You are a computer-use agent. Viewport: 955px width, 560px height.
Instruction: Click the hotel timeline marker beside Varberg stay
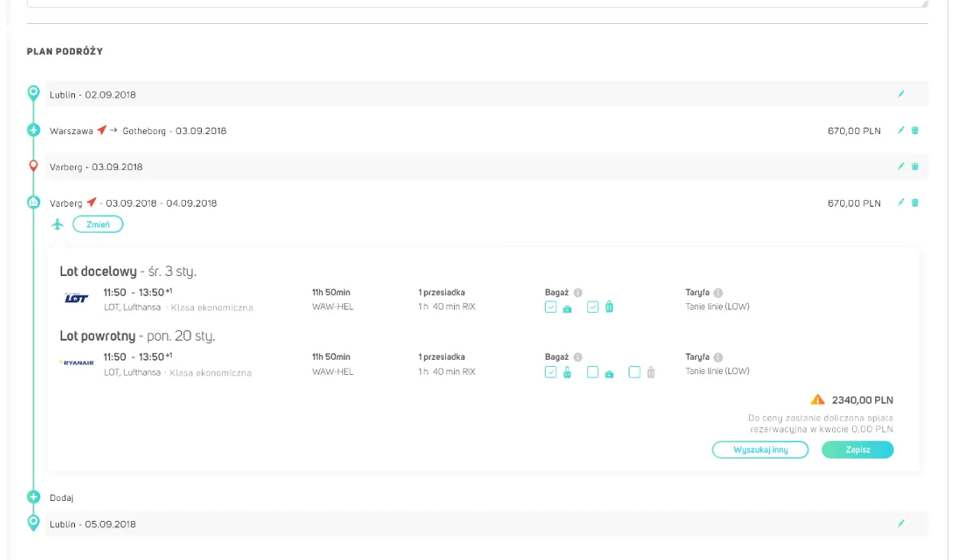(34, 202)
